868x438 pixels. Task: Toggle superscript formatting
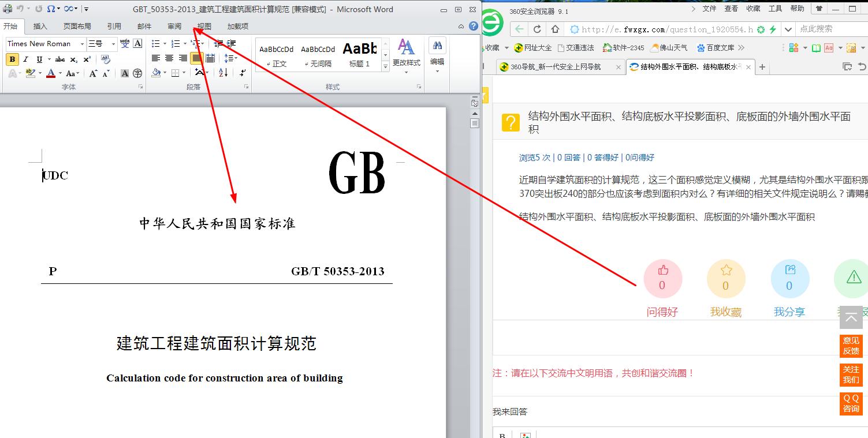87,59
